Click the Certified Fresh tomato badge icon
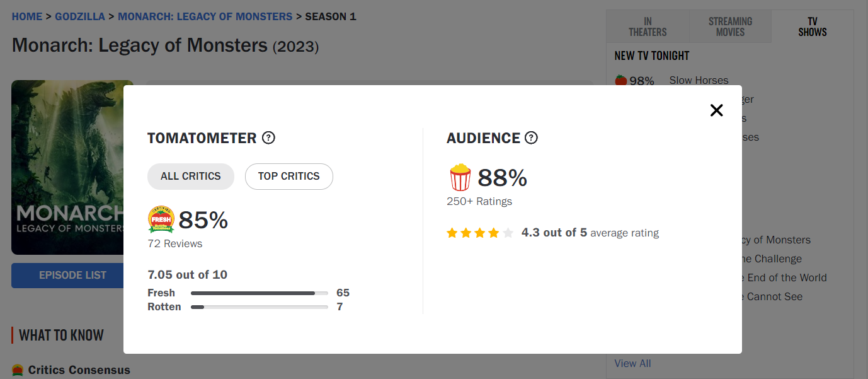Viewport: 868px width, 379px height. click(x=161, y=219)
